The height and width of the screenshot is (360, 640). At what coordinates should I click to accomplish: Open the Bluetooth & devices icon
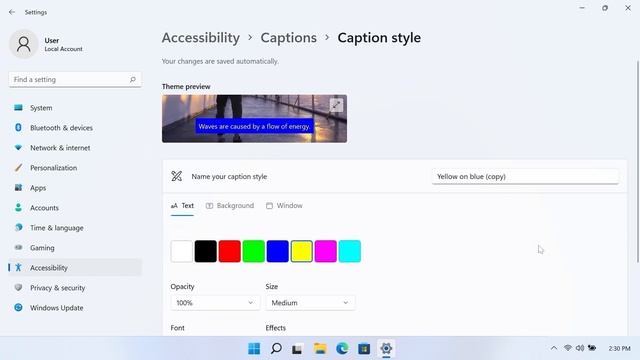(x=18, y=128)
